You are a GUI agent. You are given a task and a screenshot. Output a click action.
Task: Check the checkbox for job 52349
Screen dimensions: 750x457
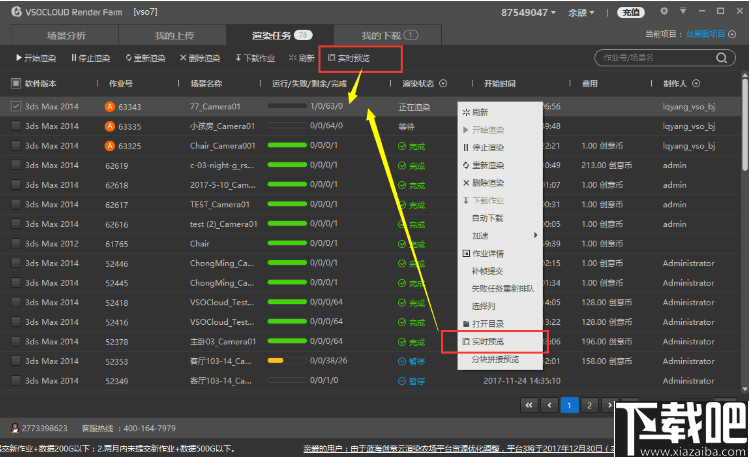click(16, 380)
